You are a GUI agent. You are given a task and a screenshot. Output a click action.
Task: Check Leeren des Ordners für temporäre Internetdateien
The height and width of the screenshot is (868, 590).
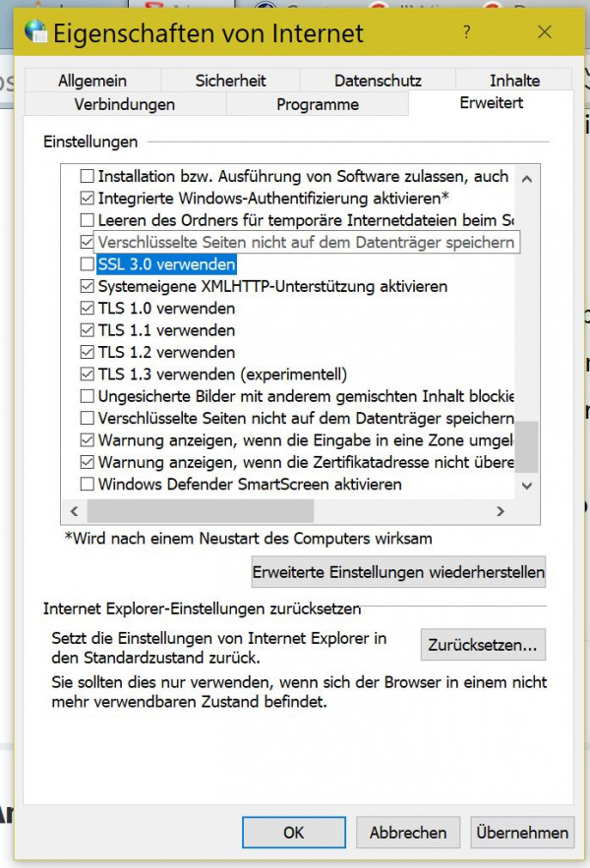click(x=87, y=220)
